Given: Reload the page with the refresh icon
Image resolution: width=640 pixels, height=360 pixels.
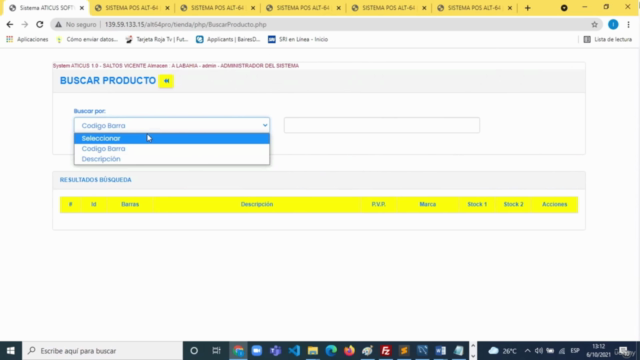Looking at the screenshot, I should tap(40, 24).
